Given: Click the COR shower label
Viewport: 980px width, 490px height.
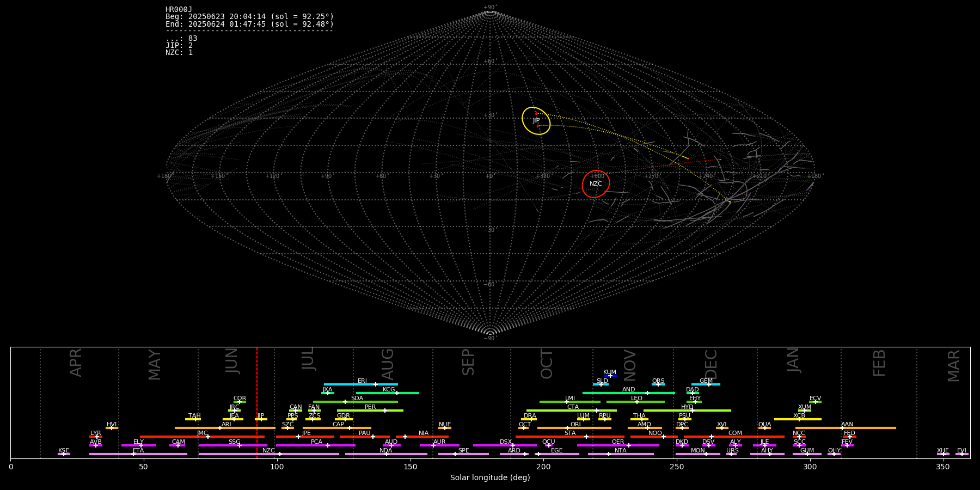Looking at the screenshot, I should [240, 399].
